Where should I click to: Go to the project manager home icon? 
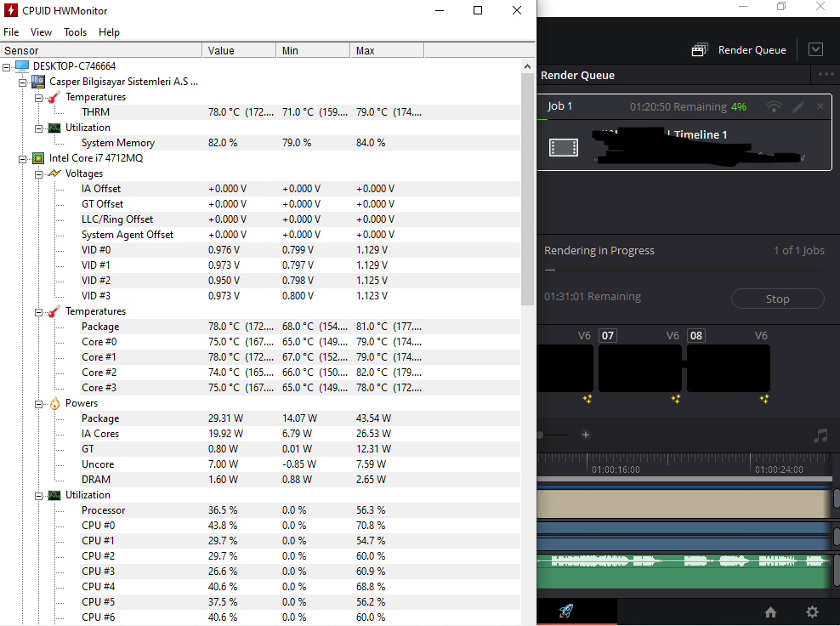[x=770, y=612]
